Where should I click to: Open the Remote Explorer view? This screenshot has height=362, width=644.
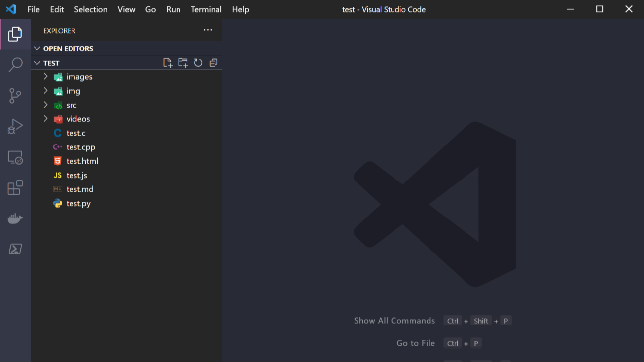(15, 157)
